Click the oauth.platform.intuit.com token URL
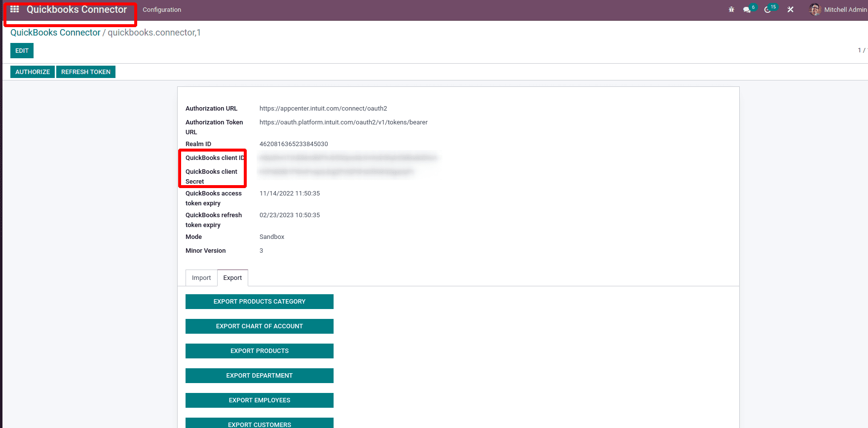The image size is (868, 428). [343, 122]
